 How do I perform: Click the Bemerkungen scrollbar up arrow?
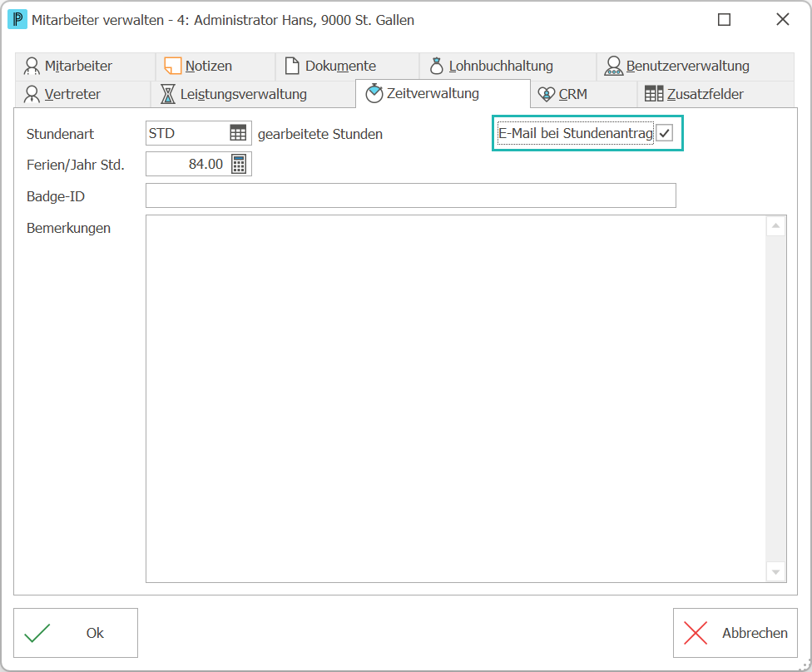[775, 225]
